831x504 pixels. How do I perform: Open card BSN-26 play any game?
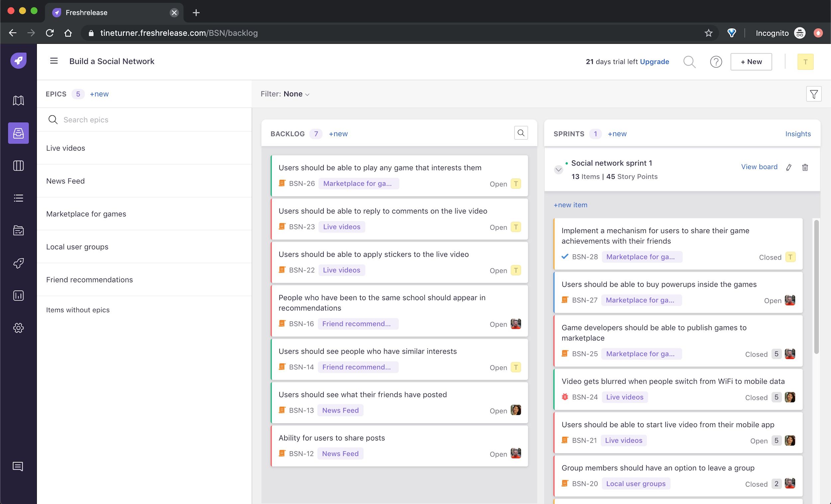(x=400, y=176)
